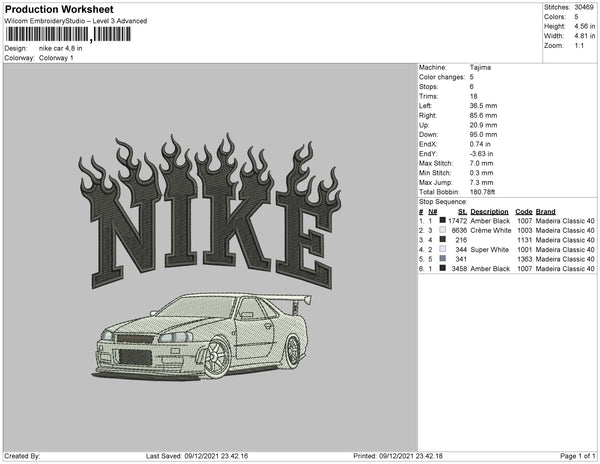Viewport: 600px width, 464px height.
Task: Click the 'N#' column header
Action: tap(432, 212)
